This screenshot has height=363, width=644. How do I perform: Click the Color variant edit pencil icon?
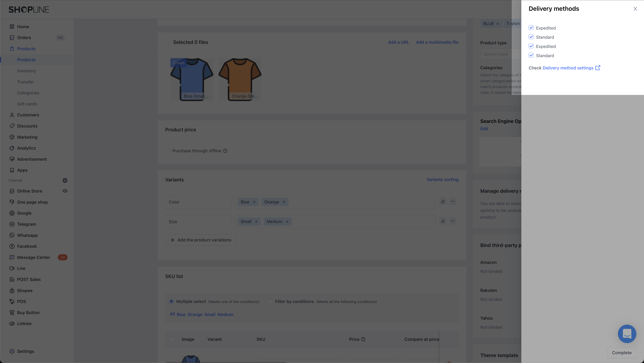click(443, 202)
